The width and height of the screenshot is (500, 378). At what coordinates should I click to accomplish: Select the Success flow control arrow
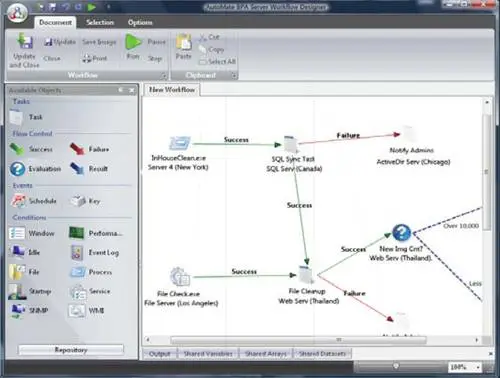click(x=17, y=149)
